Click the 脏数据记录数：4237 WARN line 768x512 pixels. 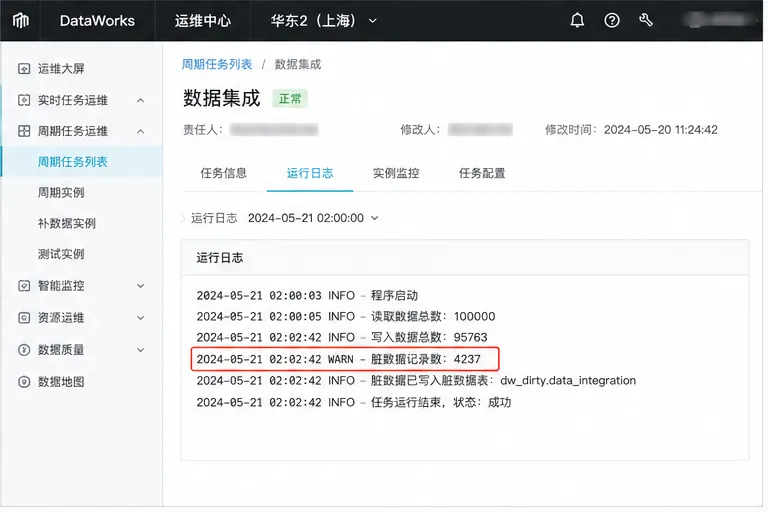345,359
